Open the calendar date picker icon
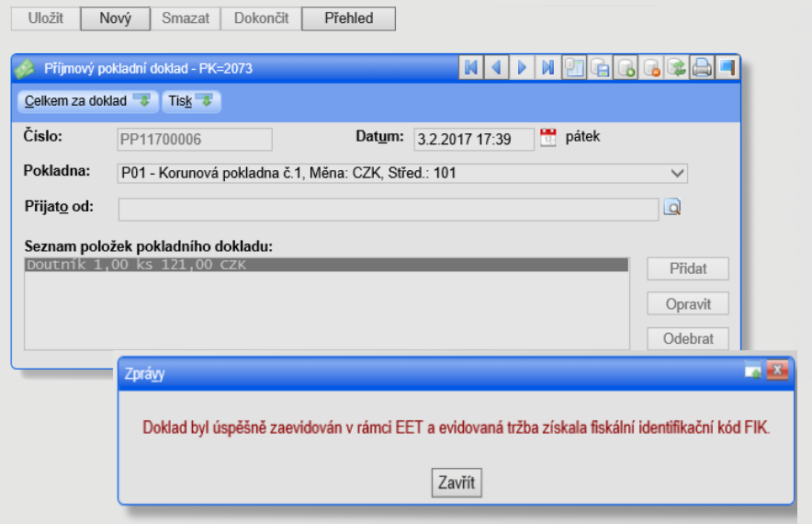The height and width of the screenshot is (524, 812). click(548, 138)
